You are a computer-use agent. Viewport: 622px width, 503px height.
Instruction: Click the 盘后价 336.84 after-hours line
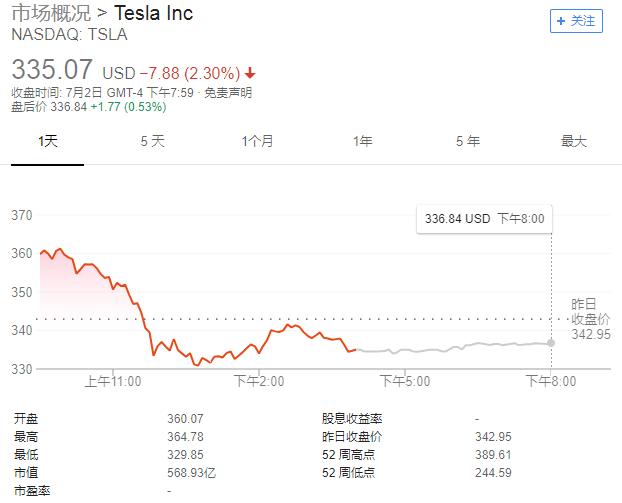click(88, 107)
